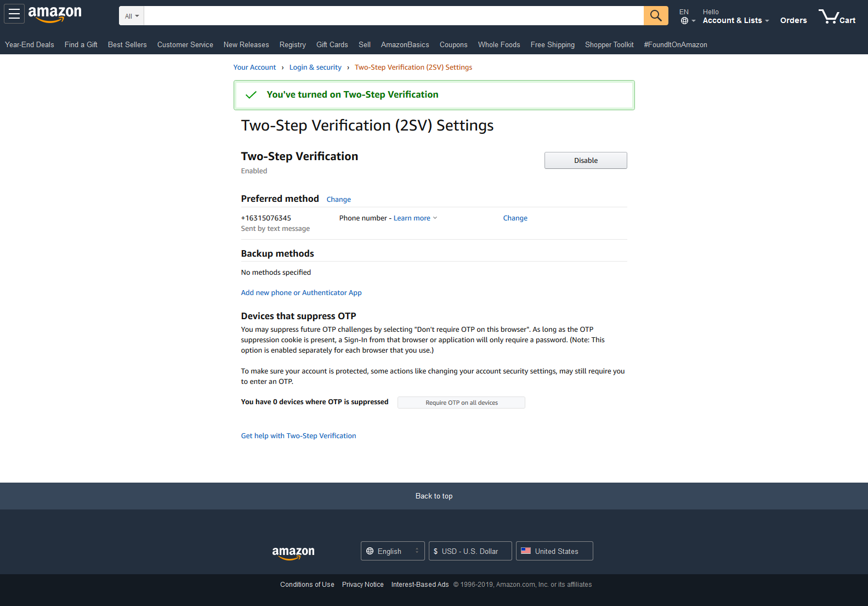Click 'Sent by text message' text
This screenshot has width=868, height=606.
[275, 229]
